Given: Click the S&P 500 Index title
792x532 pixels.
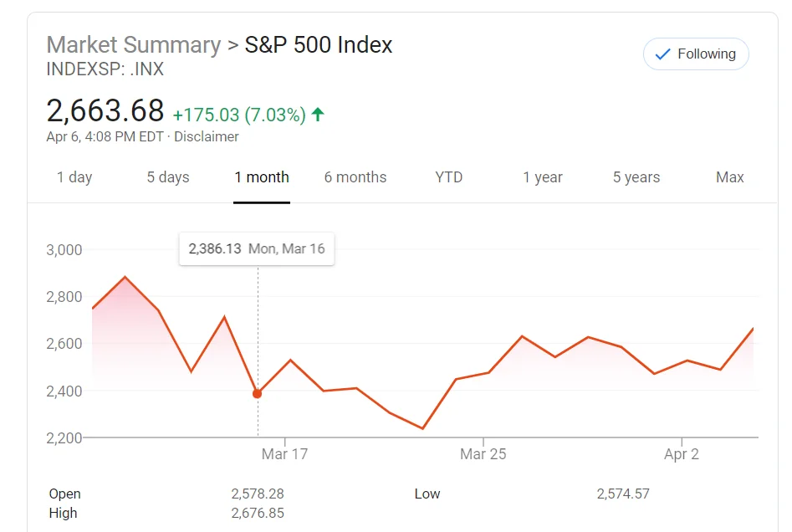Looking at the screenshot, I should 319,44.
